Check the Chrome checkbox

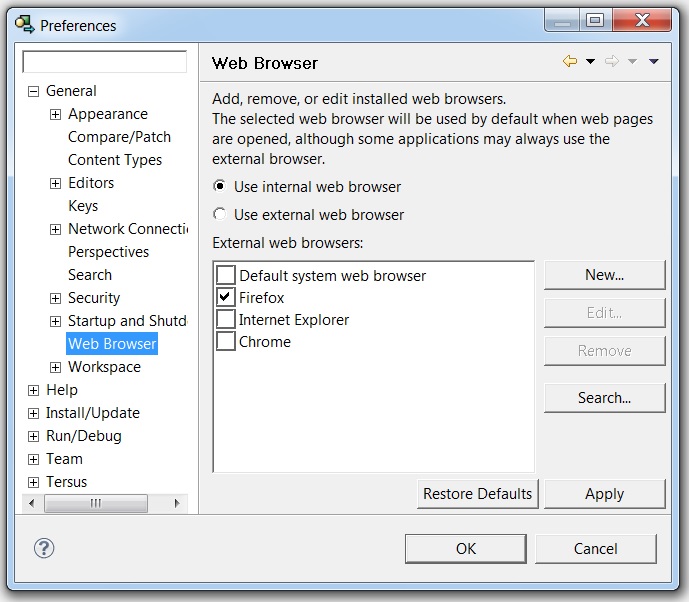pos(226,341)
